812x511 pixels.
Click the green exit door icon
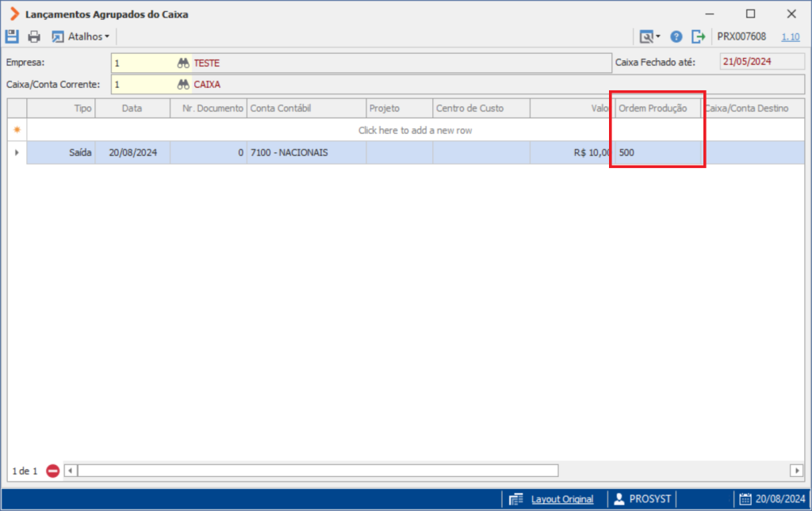[x=698, y=36]
